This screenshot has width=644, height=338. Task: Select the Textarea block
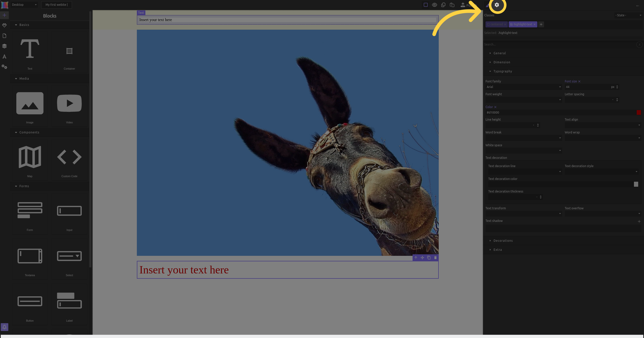click(x=30, y=259)
